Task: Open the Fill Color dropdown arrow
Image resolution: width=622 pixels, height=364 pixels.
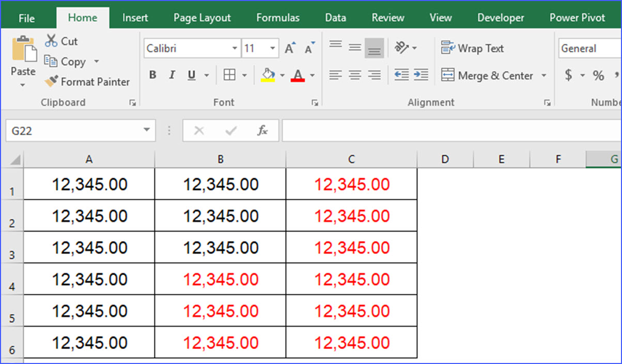Action: (x=282, y=75)
